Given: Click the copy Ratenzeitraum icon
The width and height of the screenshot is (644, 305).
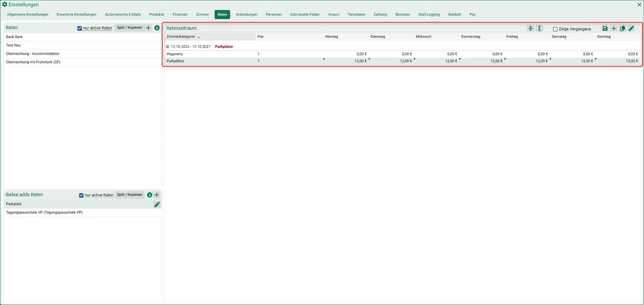Looking at the screenshot, I should (623, 29).
